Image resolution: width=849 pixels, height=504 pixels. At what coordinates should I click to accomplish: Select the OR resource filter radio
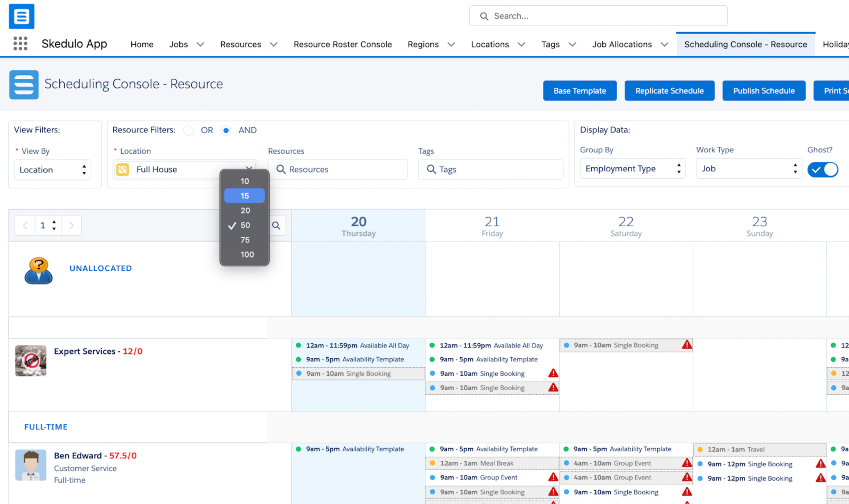(188, 130)
